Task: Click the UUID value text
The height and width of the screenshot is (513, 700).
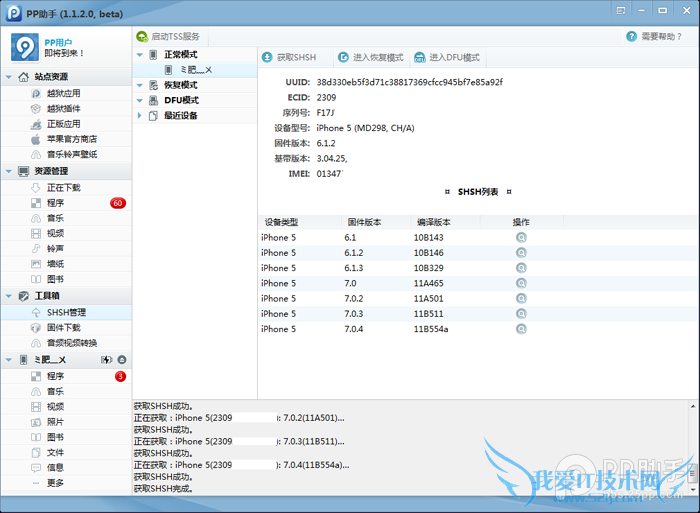Action: (409, 82)
